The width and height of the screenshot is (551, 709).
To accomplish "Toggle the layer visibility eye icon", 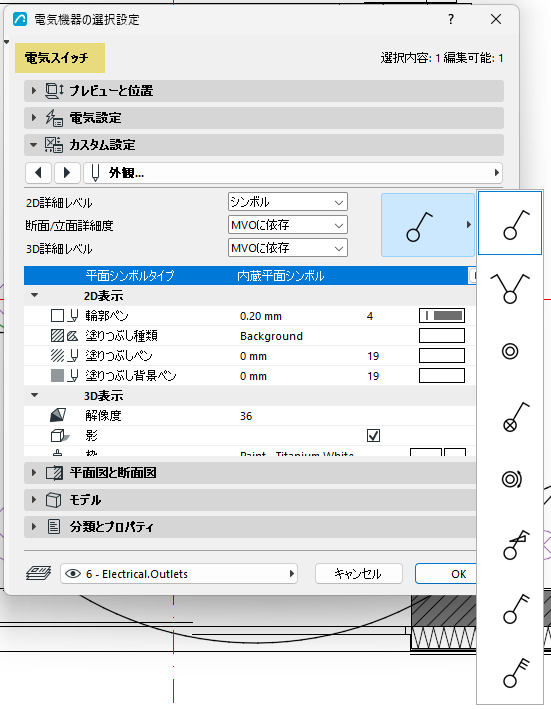I will tap(73, 574).
